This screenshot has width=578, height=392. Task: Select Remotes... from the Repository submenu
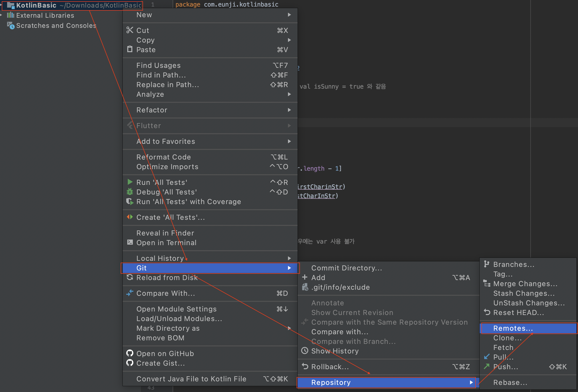513,328
